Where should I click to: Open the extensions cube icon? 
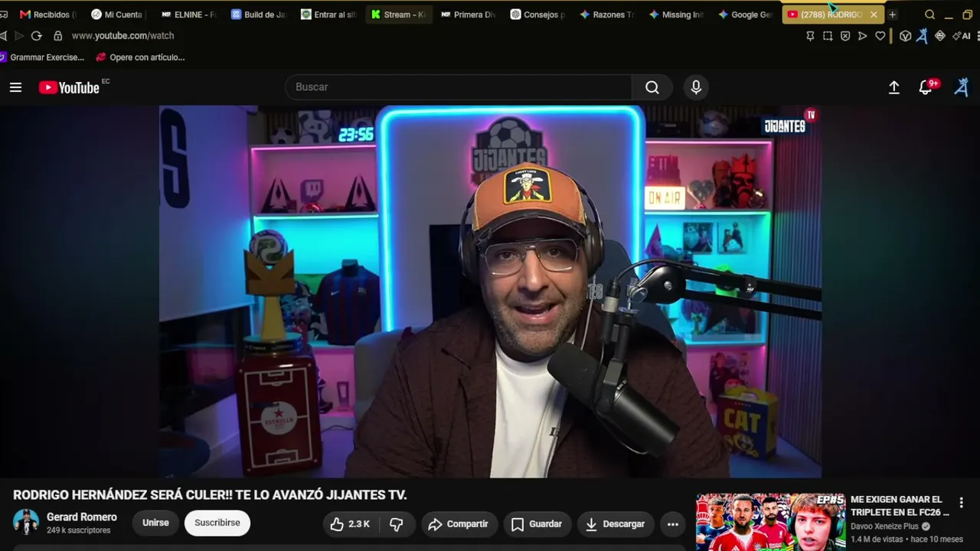(x=905, y=36)
